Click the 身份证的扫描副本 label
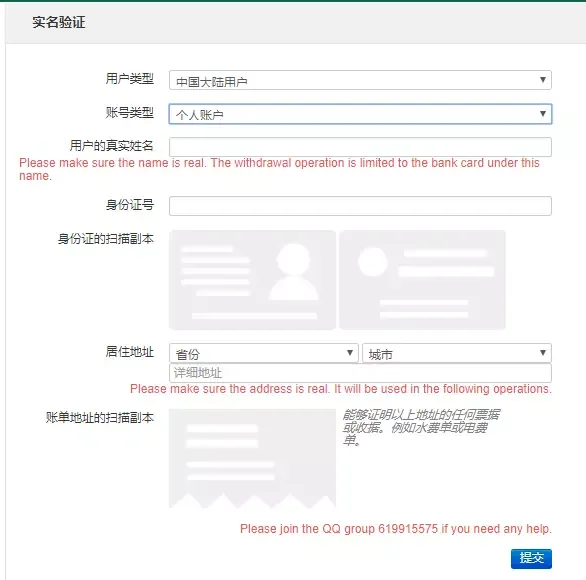The width and height of the screenshot is (586, 580). (x=106, y=238)
